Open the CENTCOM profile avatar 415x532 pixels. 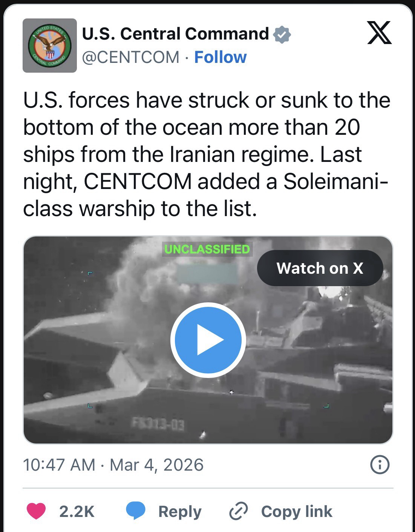(x=50, y=45)
